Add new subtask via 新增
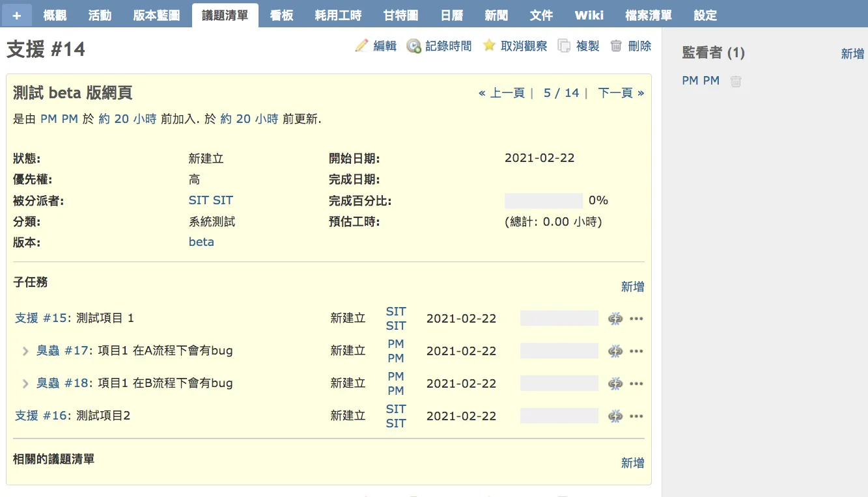Image resolution: width=868 pixels, height=497 pixels. click(x=633, y=287)
